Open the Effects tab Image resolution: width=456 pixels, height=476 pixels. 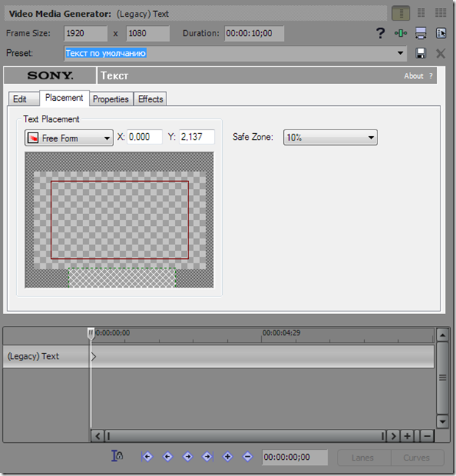(x=151, y=99)
